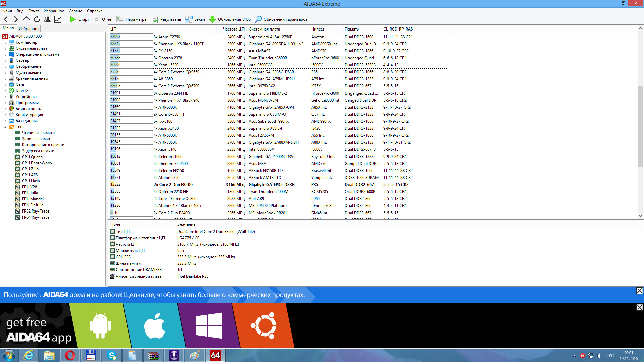Expand the Сервер tree node

(5, 61)
